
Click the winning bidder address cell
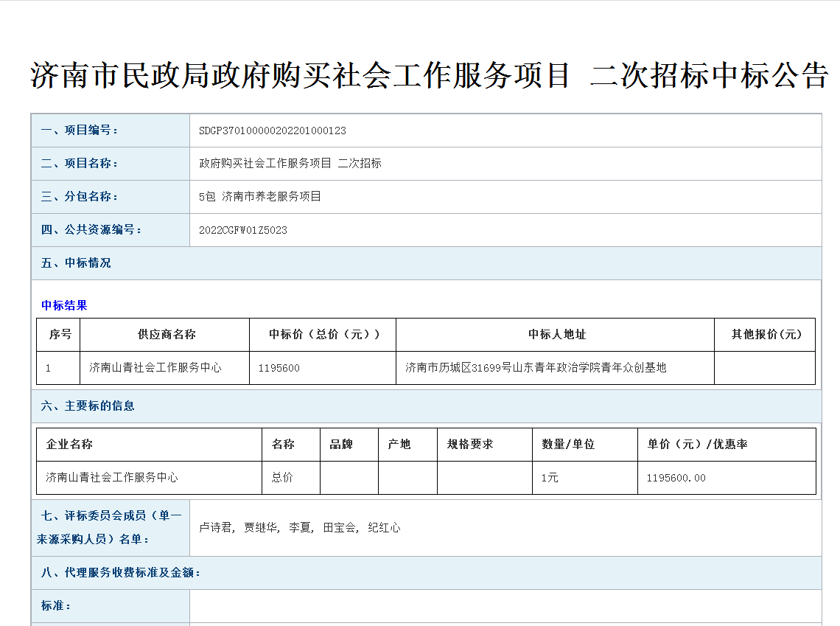536,368
